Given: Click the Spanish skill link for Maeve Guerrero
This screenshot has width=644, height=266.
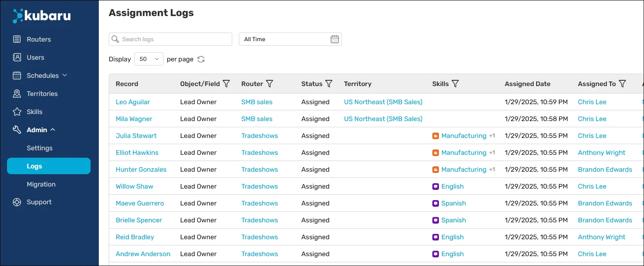Looking at the screenshot, I should pyautogui.click(x=454, y=203).
